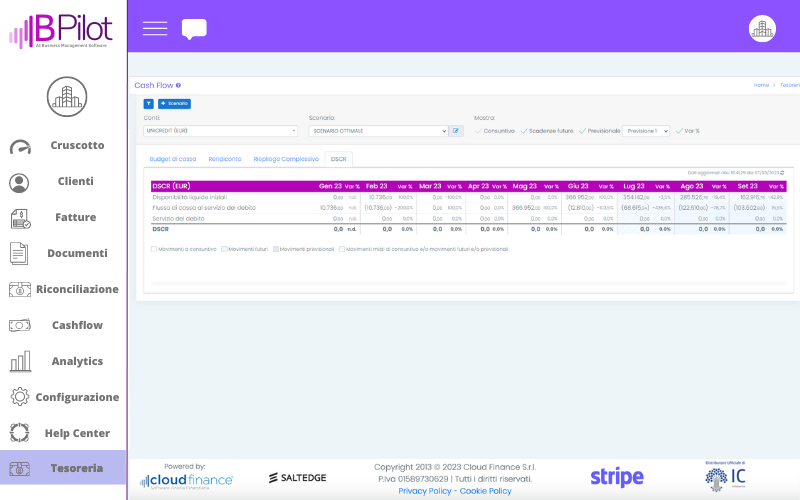Click the Home breadcrumb link
Viewport: 800px width, 500px height.
point(761,85)
